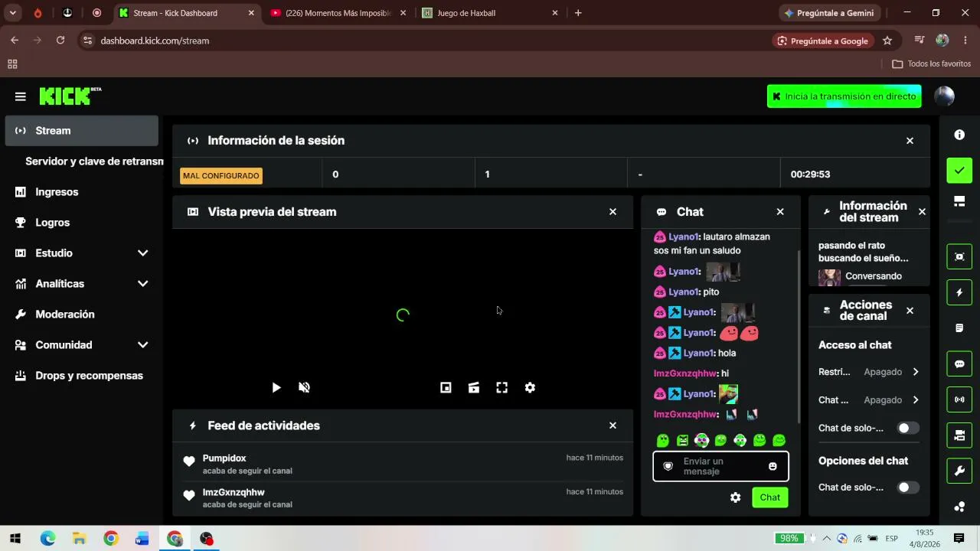Click the chat panel scrollbar

click(799, 337)
